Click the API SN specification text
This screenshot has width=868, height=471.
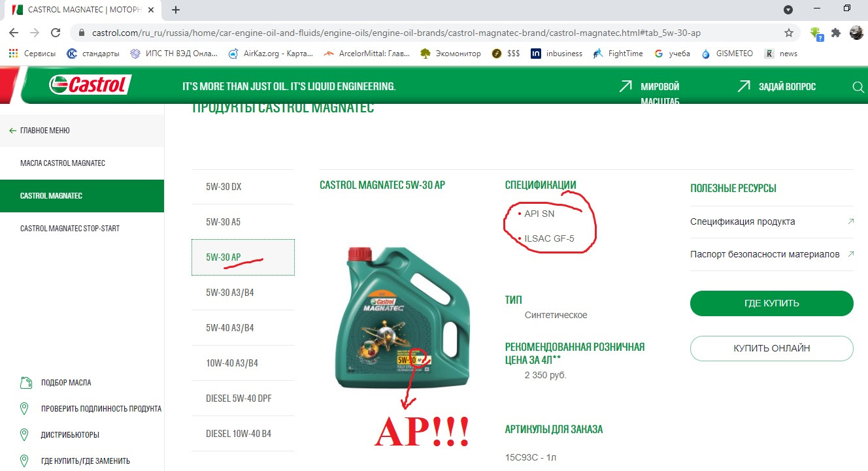(x=539, y=214)
